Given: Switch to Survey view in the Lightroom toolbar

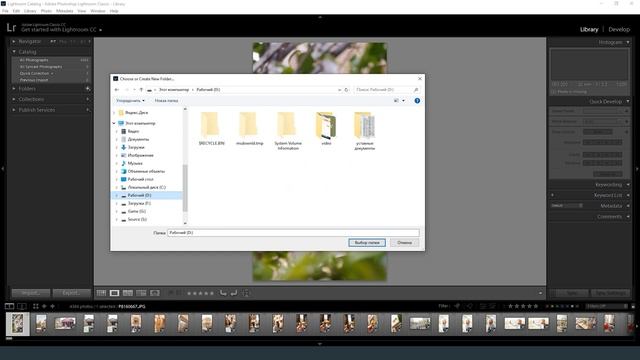Looking at the screenshot, I should (x=141, y=293).
